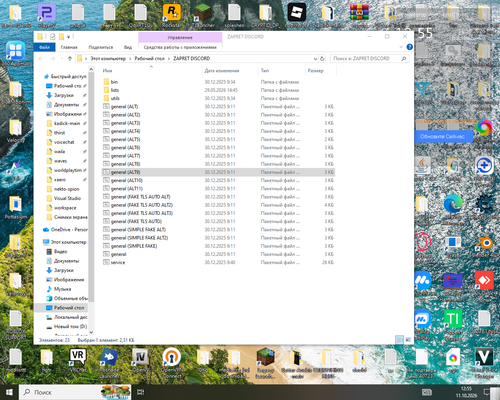This screenshot has height=400, width=500.
Task: Click the general (ALT) batch file icon
Action: pyautogui.click(x=106, y=106)
